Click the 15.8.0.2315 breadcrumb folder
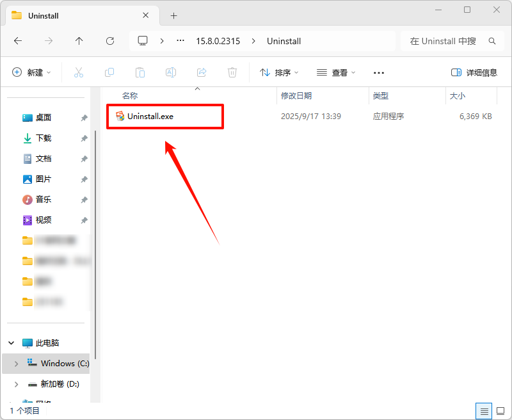The height and width of the screenshot is (420, 512). click(x=218, y=41)
